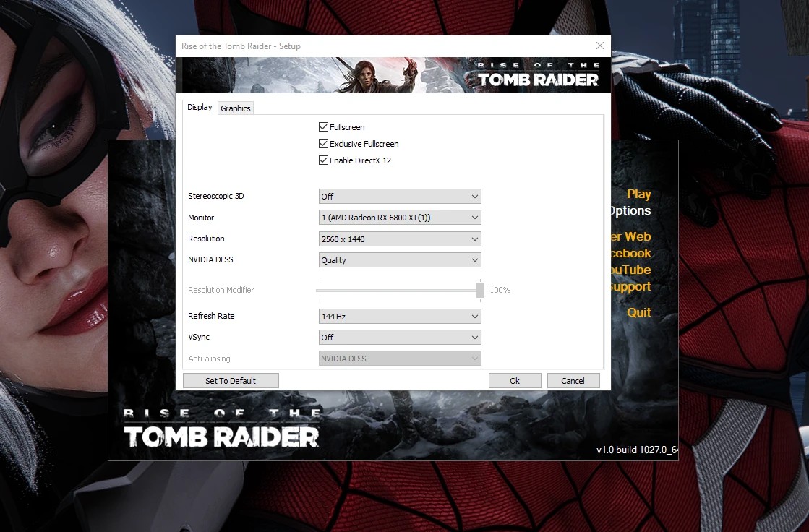Click the launcher version build text
The height and width of the screenshot is (532, 809).
[x=637, y=450]
